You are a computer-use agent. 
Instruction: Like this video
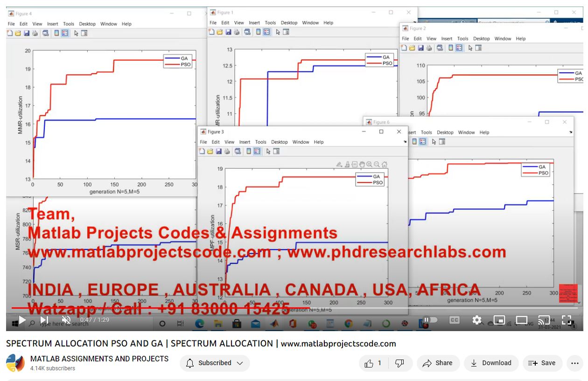[x=373, y=363]
